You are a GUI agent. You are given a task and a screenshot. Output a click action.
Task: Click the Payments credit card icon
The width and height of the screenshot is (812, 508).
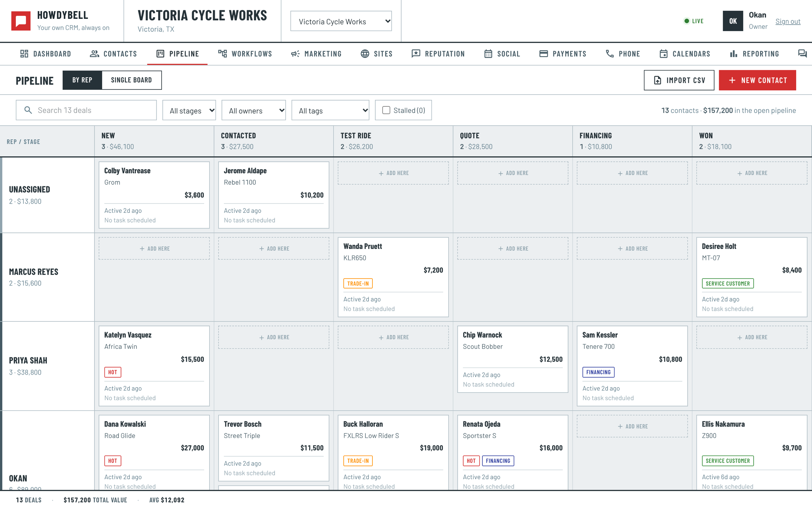tap(544, 54)
